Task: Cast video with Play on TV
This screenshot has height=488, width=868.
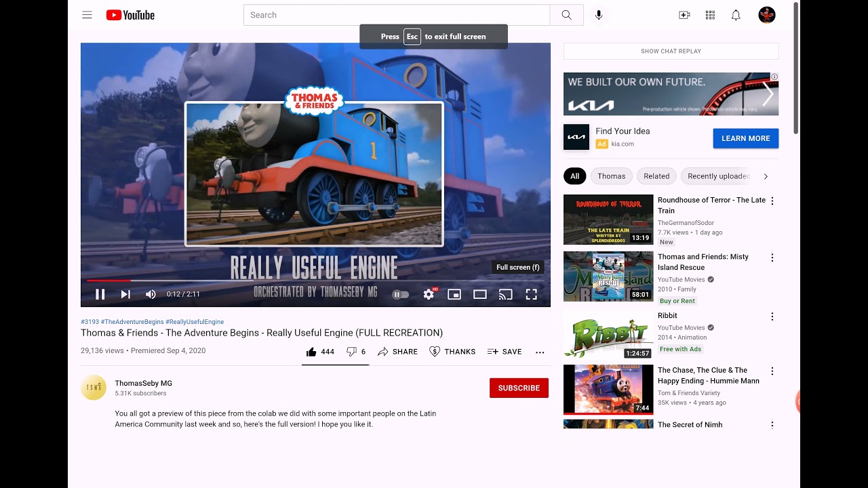Action: click(505, 294)
